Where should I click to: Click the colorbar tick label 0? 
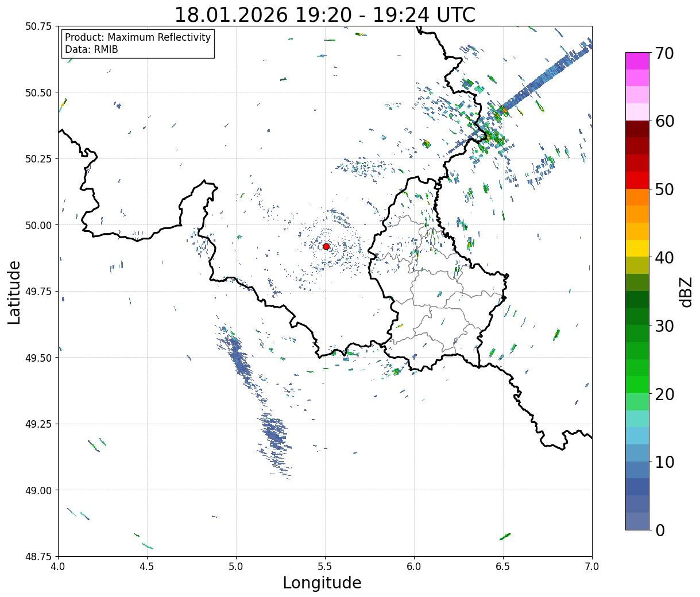tap(660, 530)
